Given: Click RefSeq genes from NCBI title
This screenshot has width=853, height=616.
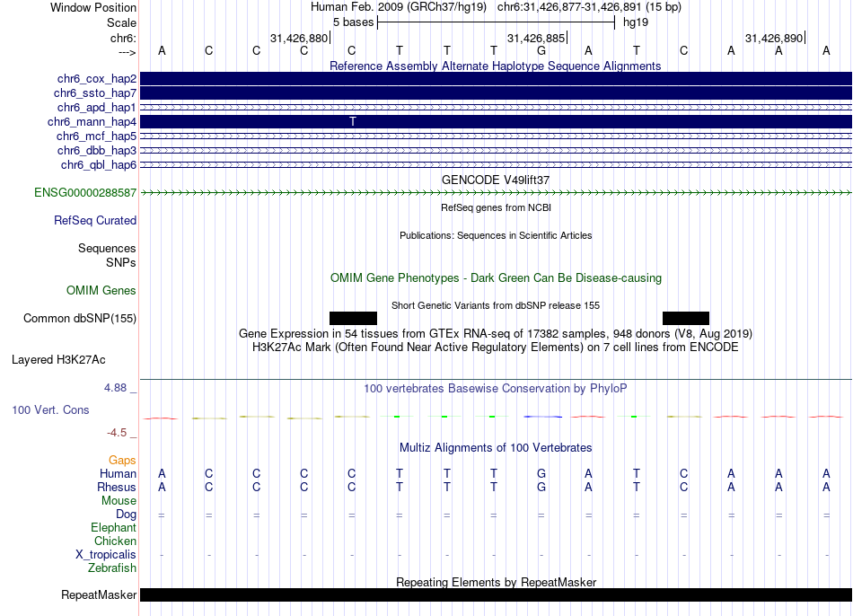Looking at the screenshot, I should click(x=496, y=207).
